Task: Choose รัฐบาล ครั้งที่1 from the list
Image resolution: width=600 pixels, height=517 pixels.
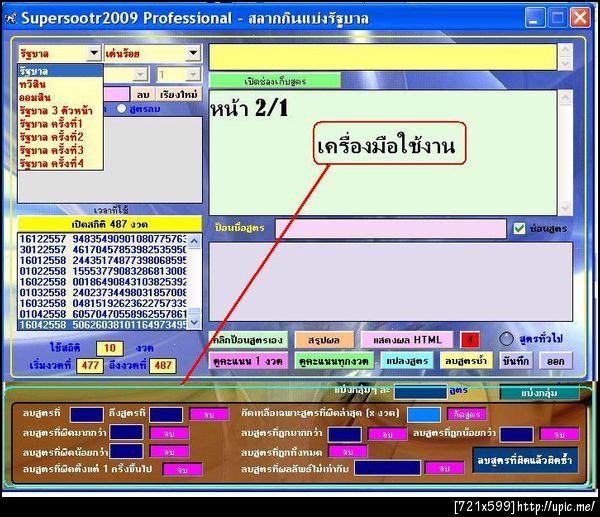Action: coord(60,124)
